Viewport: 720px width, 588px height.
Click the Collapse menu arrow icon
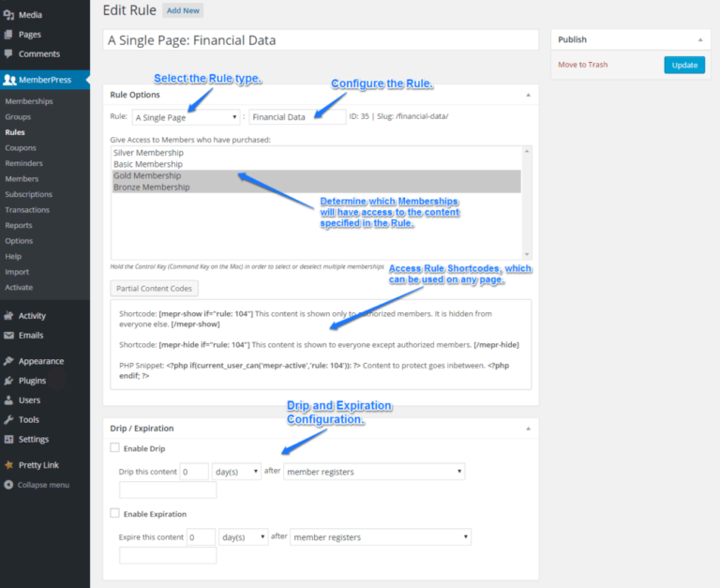[8, 485]
